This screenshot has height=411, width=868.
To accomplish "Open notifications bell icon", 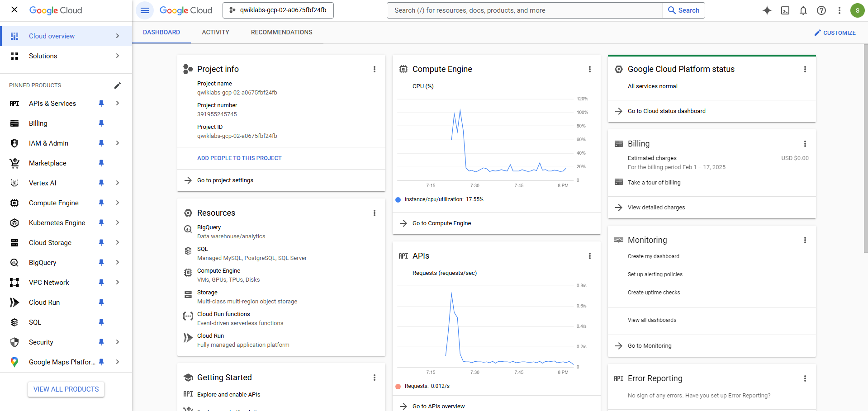I will point(803,10).
